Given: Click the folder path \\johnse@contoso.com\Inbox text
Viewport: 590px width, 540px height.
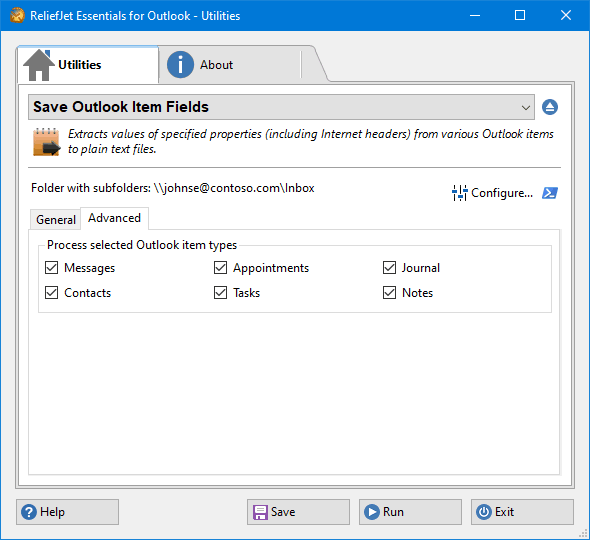Looking at the screenshot, I should (x=234, y=188).
